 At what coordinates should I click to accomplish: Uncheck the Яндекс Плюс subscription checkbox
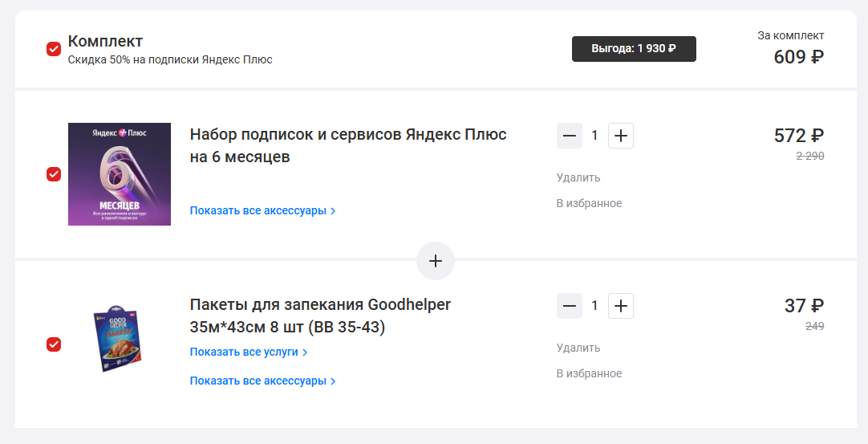(x=54, y=174)
